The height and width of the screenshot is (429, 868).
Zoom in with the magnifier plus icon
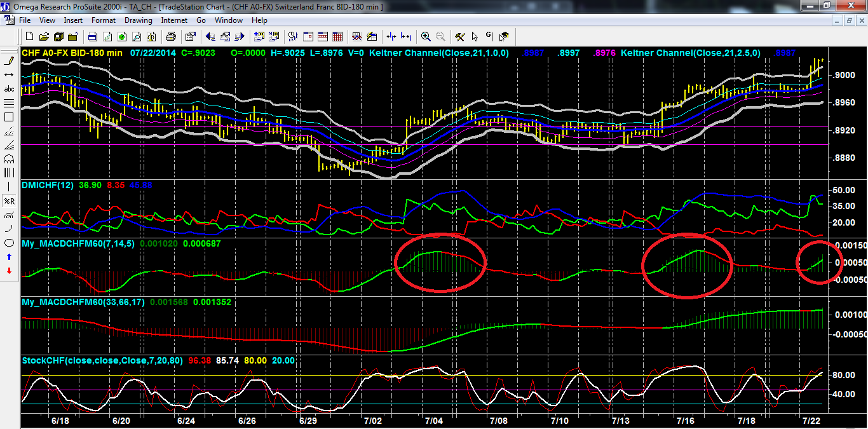coord(426,36)
